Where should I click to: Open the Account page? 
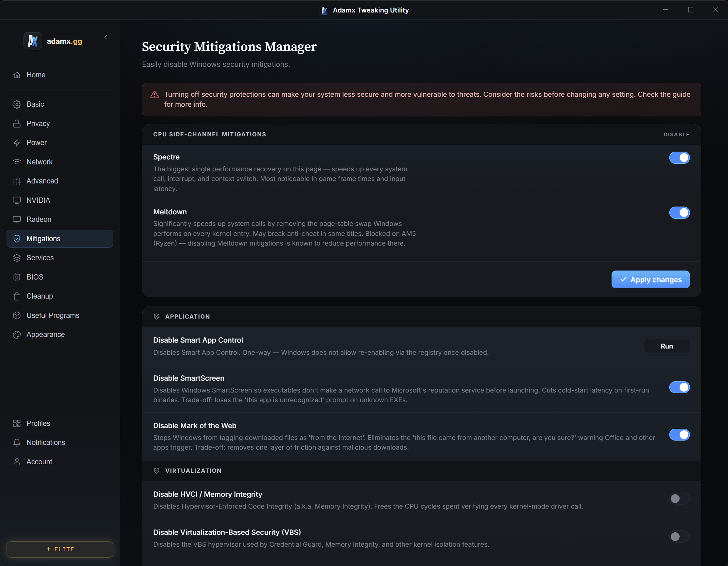coord(60,462)
